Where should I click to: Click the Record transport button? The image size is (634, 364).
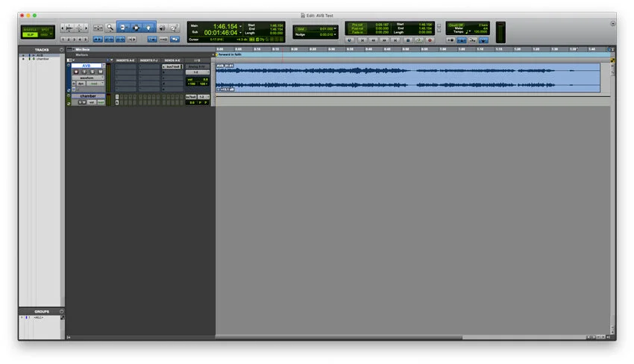pyautogui.click(x=430, y=40)
